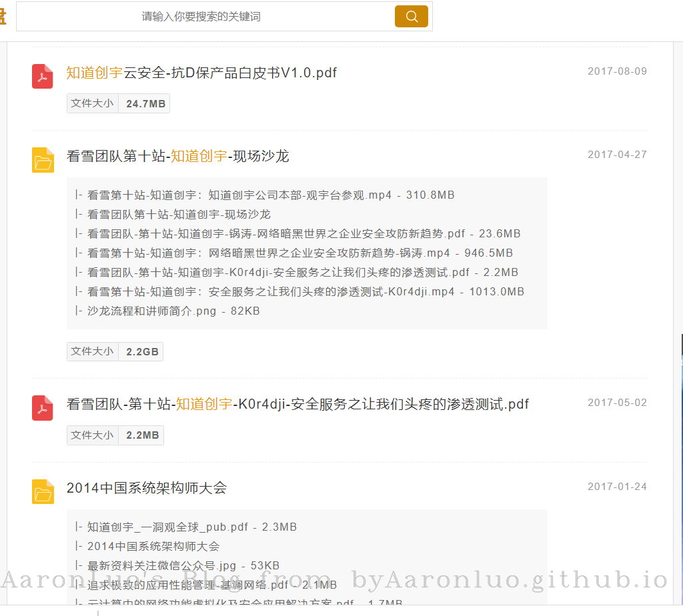Click the 2017-04-27 date label
Image resolution: width=683 pixels, height=616 pixels.
point(617,155)
